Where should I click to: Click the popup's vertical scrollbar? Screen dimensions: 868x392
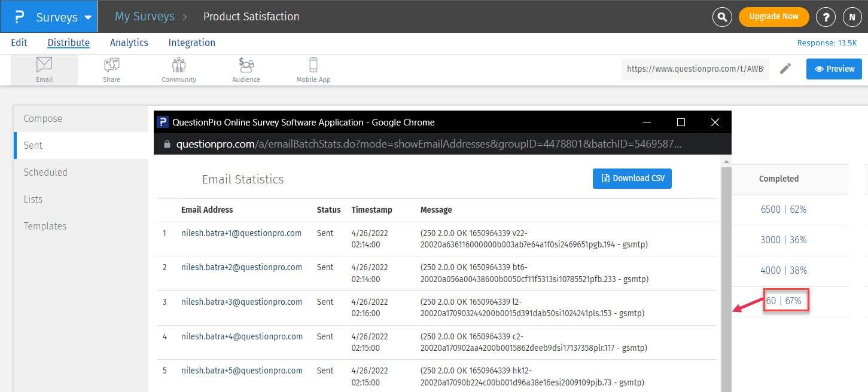[726, 275]
